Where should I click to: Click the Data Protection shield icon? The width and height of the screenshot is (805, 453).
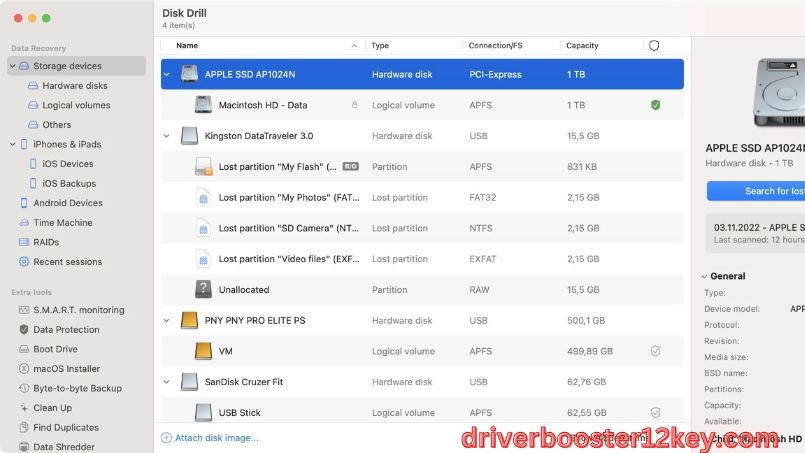coord(24,329)
